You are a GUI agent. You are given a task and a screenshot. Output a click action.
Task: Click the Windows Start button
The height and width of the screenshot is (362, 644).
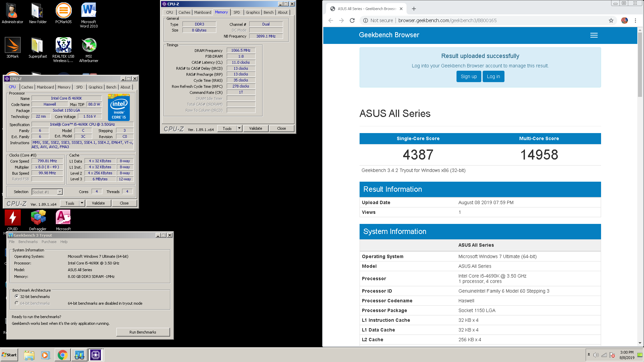point(9,355)
